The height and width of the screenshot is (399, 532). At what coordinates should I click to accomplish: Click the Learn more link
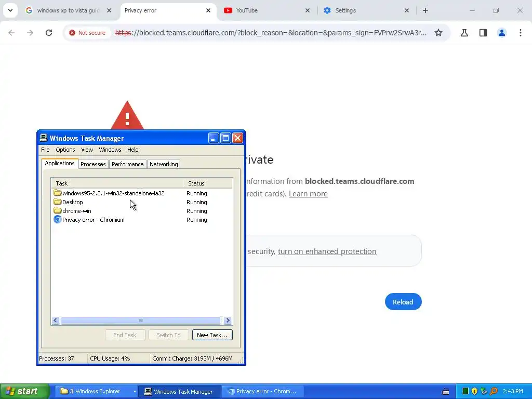308,194
